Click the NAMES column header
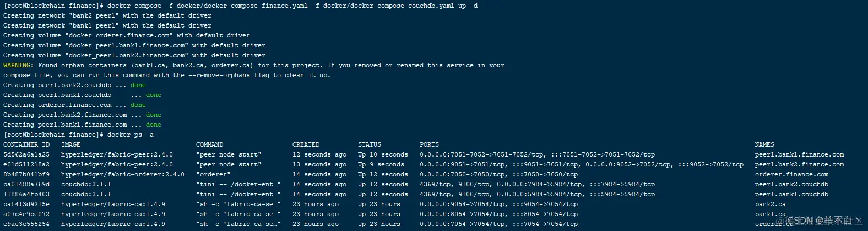The height and width of the screenshot is (231, 868). coord(764,144)
